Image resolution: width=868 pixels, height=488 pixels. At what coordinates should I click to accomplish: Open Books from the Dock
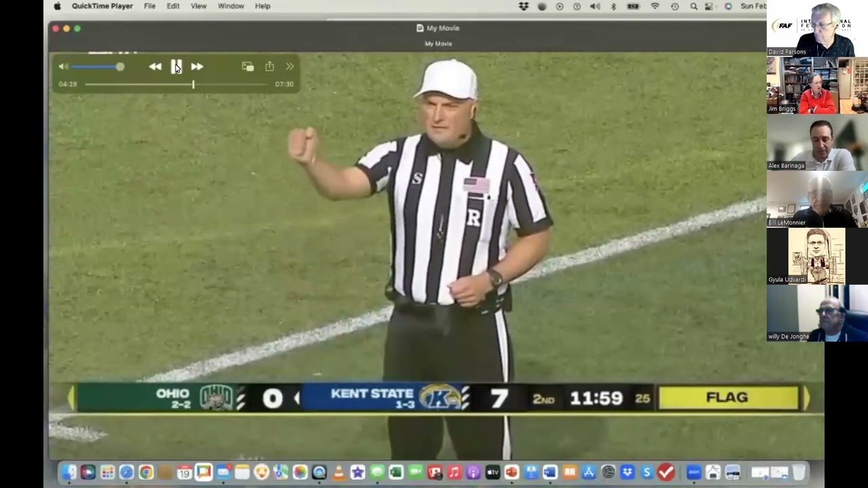(570, 472)
